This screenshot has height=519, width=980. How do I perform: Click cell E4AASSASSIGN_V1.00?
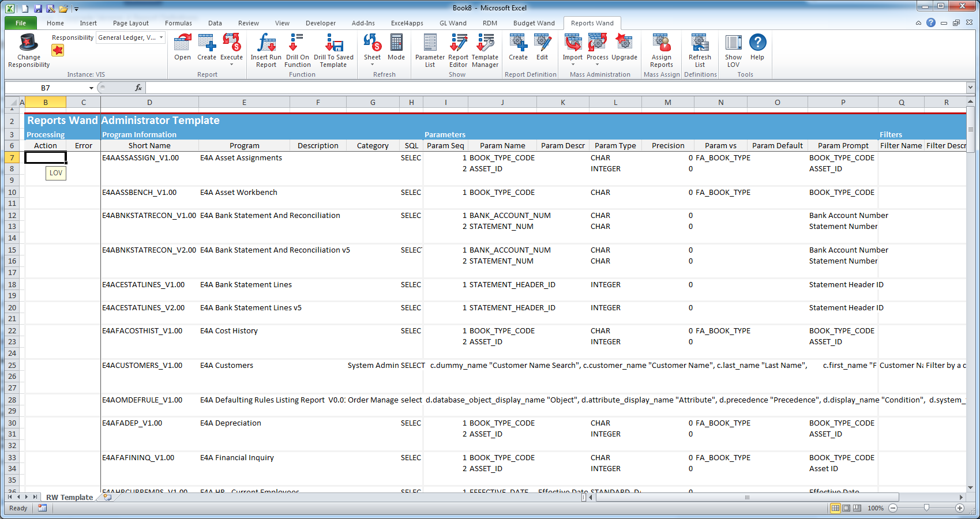[x=149, y=157]
